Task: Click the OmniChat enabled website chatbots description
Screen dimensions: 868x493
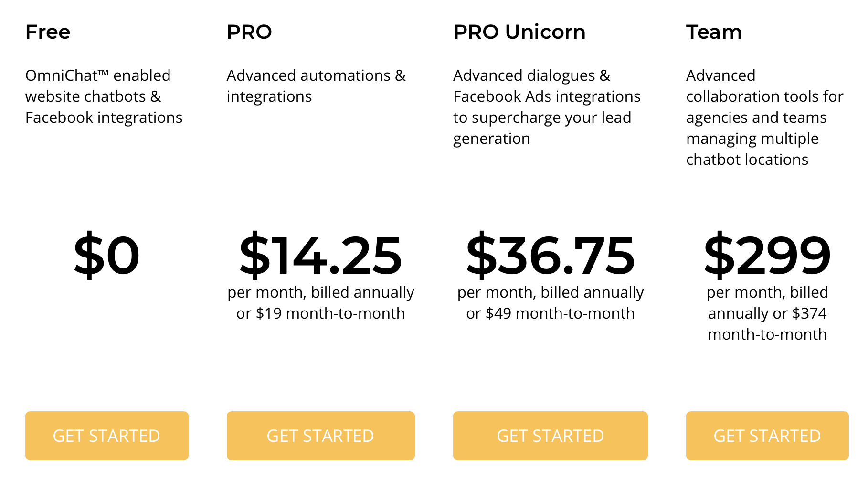Action: point(104,96)
